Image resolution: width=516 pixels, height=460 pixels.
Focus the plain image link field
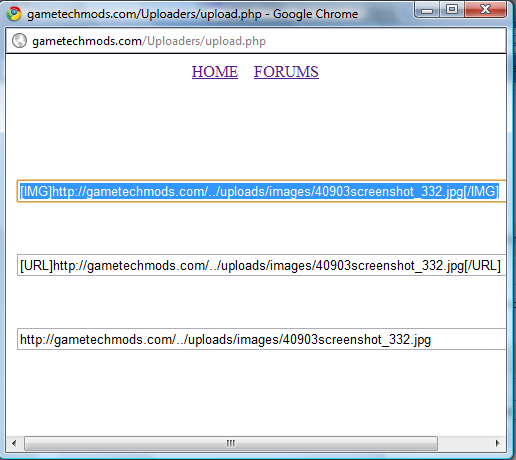262,339
